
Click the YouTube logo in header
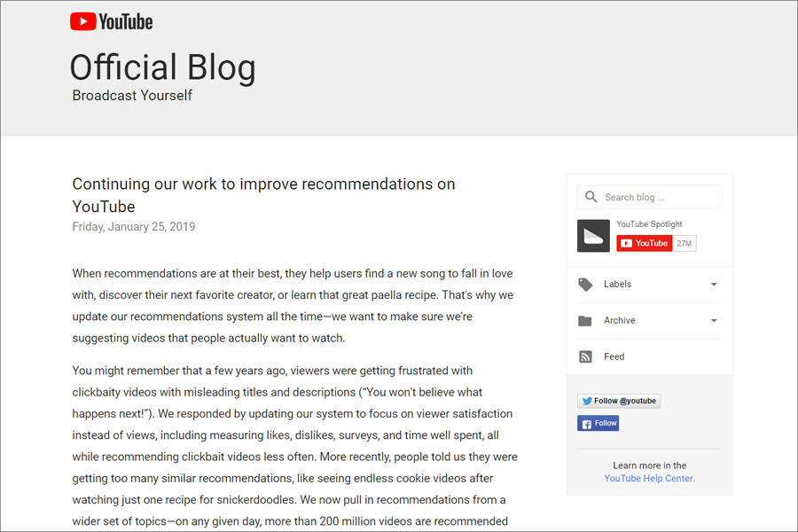click(x=111, y=21)
